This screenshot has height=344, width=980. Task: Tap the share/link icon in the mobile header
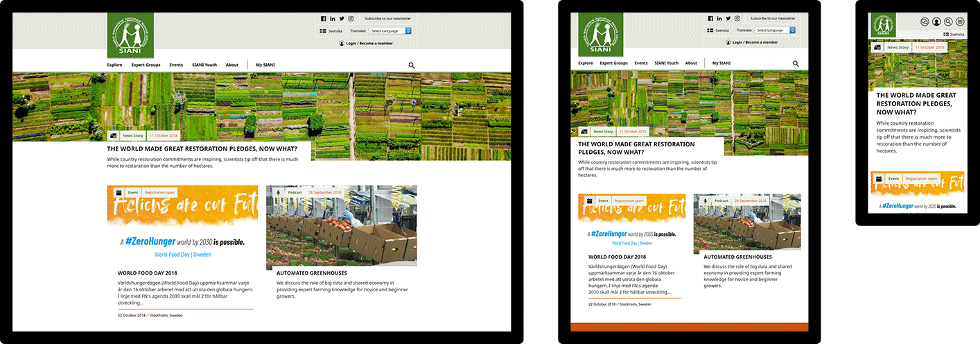click(925, 22)
